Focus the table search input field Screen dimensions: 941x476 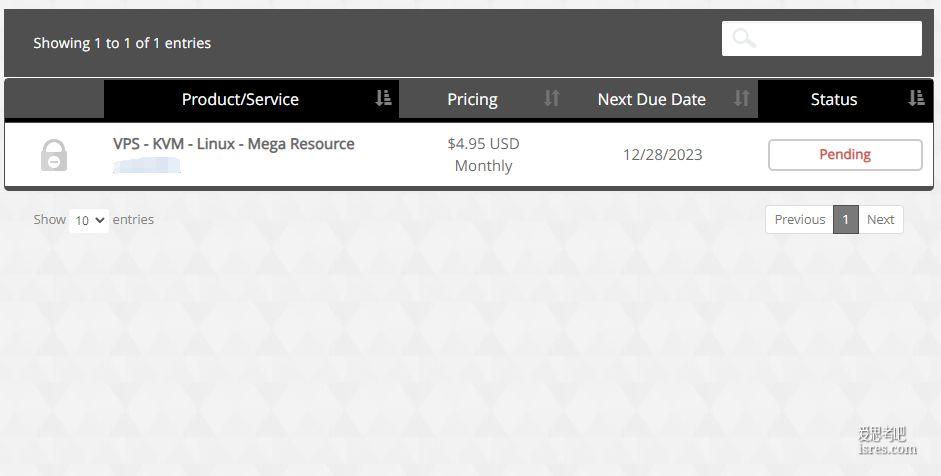822,38
